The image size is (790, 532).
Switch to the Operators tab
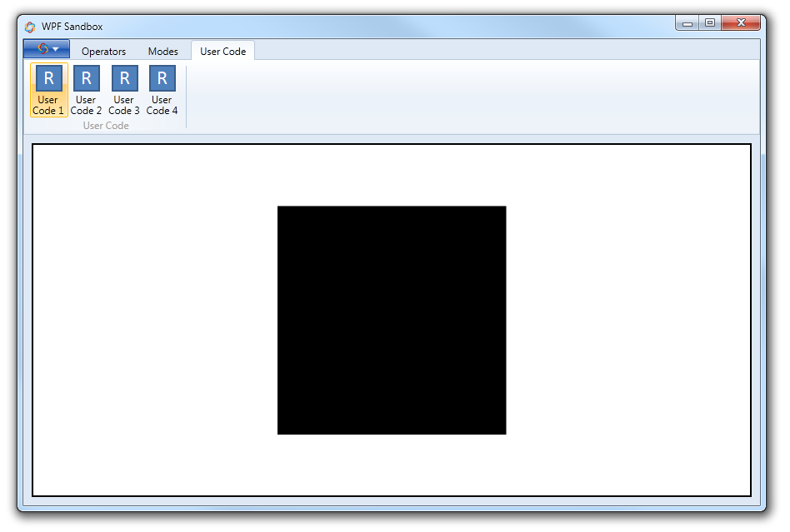(x=103, y=51)
